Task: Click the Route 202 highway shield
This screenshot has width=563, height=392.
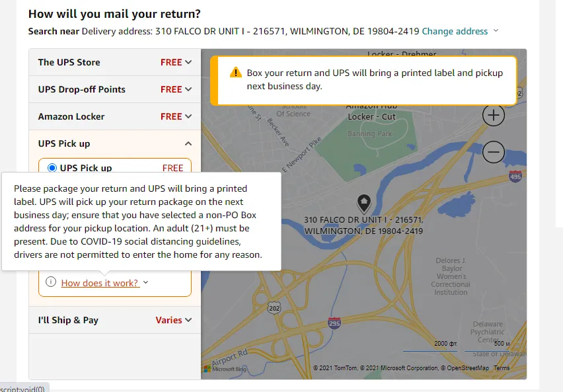Action: [276, 308]
